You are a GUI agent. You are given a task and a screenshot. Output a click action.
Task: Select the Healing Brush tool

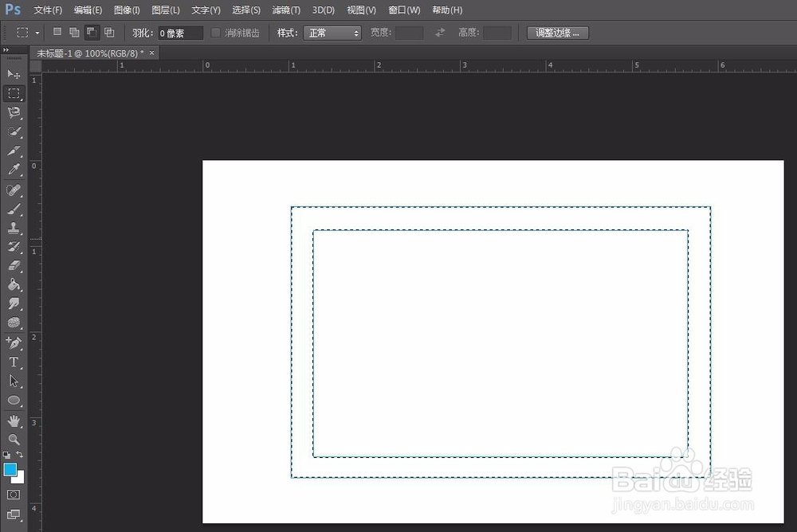(14, 190)
